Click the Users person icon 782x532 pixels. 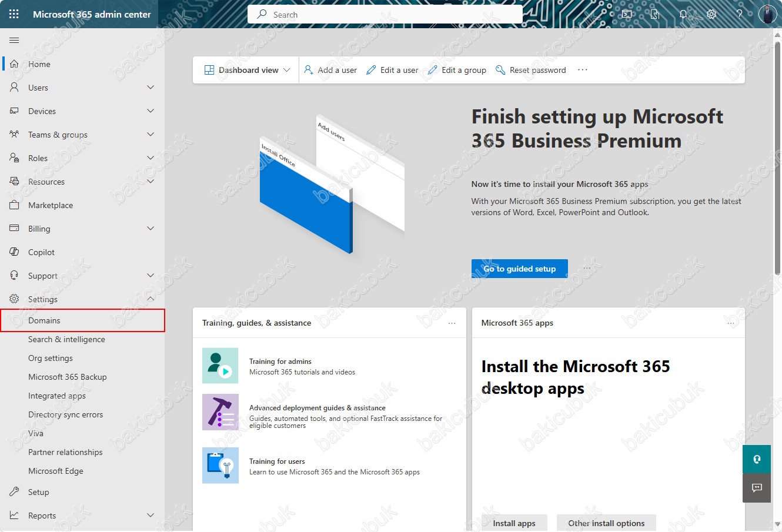click(14, 88)
